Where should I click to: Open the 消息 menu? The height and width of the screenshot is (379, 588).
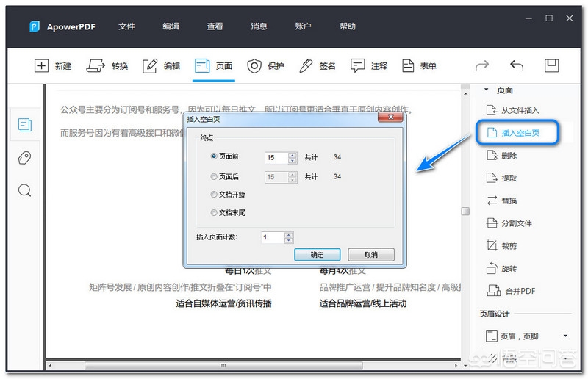(x=259, y=26)
